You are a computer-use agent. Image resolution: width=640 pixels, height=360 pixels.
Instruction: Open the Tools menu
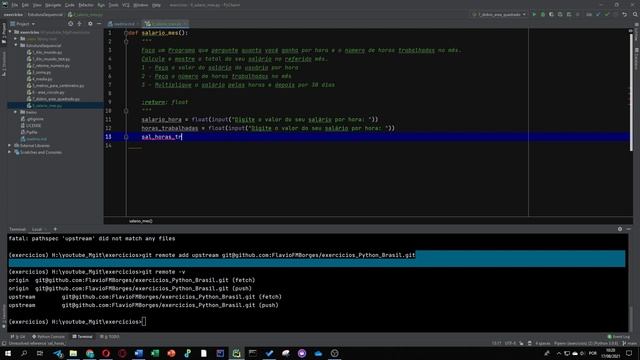point(113,5)
